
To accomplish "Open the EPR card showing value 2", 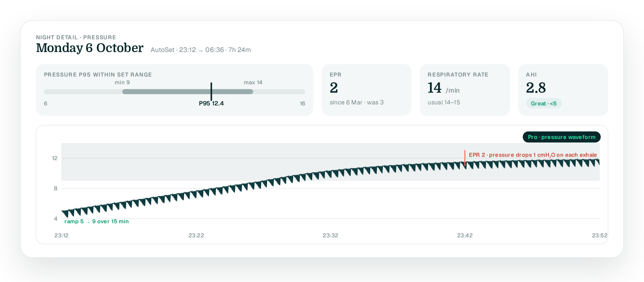I will click(366, 90).
